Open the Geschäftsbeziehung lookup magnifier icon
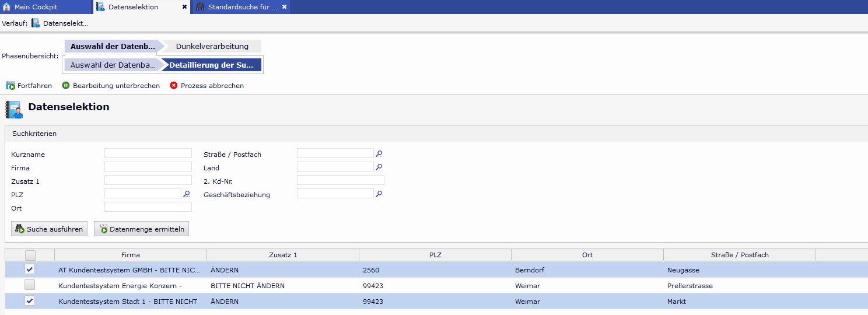868x315 pixels. pos(379,194)
